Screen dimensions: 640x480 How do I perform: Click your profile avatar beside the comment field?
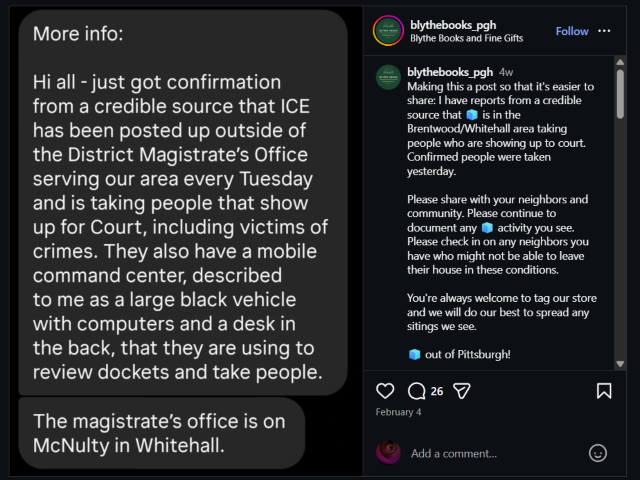click(x=388, y=452)
